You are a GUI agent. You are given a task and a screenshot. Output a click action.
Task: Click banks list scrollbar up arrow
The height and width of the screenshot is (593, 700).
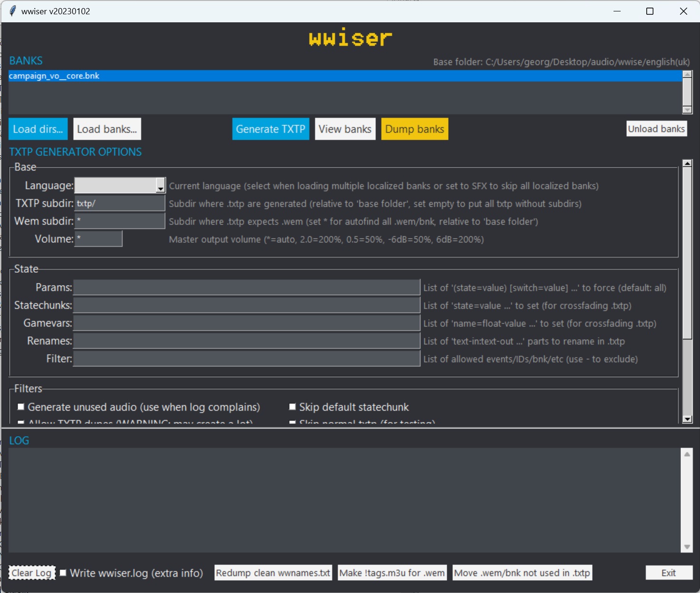click(687, 74)
